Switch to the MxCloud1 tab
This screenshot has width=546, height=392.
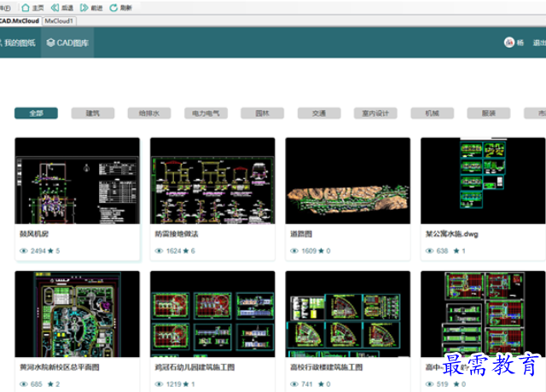tap(59, 20)
